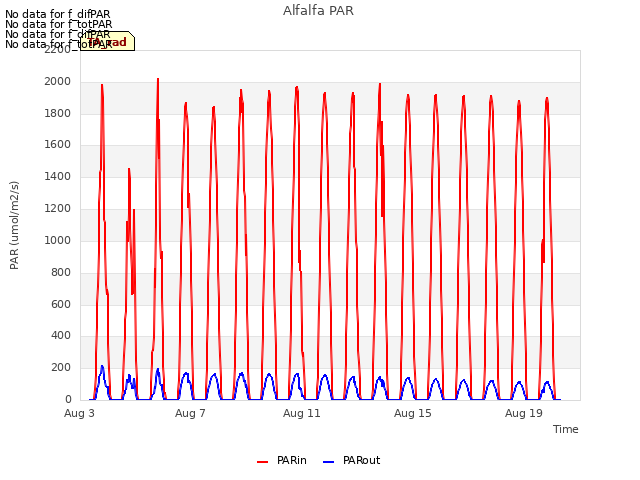The height and width of the screenshot is (480, 640).
Task: Click the highest red PARin peak above 2000
Action: pyautogui.click(x=158, y=79)
